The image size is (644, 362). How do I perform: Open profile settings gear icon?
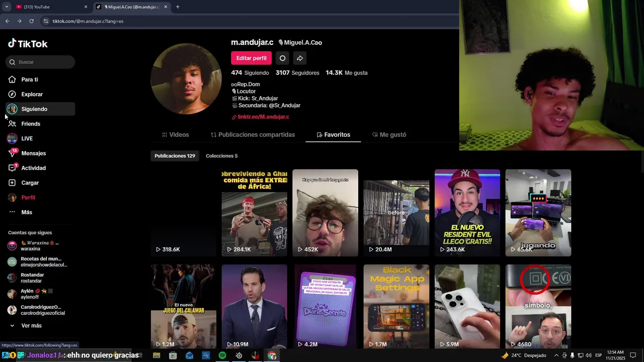(x=282, y=58)
